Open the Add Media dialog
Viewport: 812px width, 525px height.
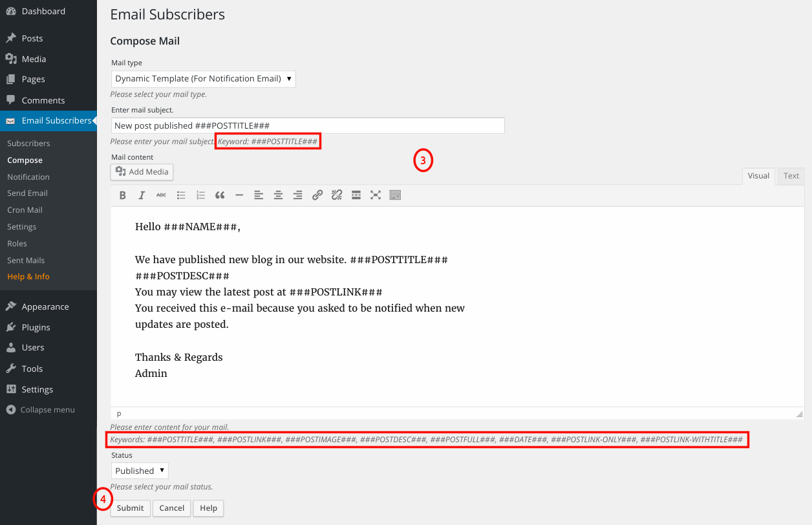click(142, 172)
